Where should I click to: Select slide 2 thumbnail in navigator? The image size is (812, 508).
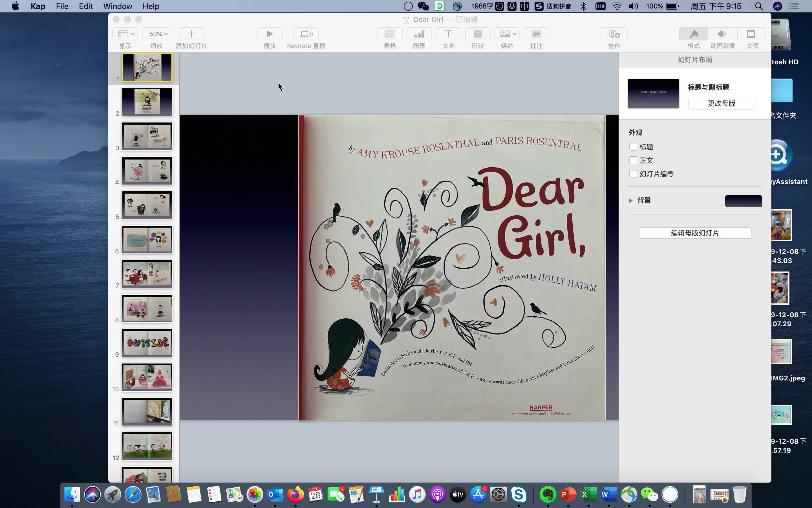point(147,102)
